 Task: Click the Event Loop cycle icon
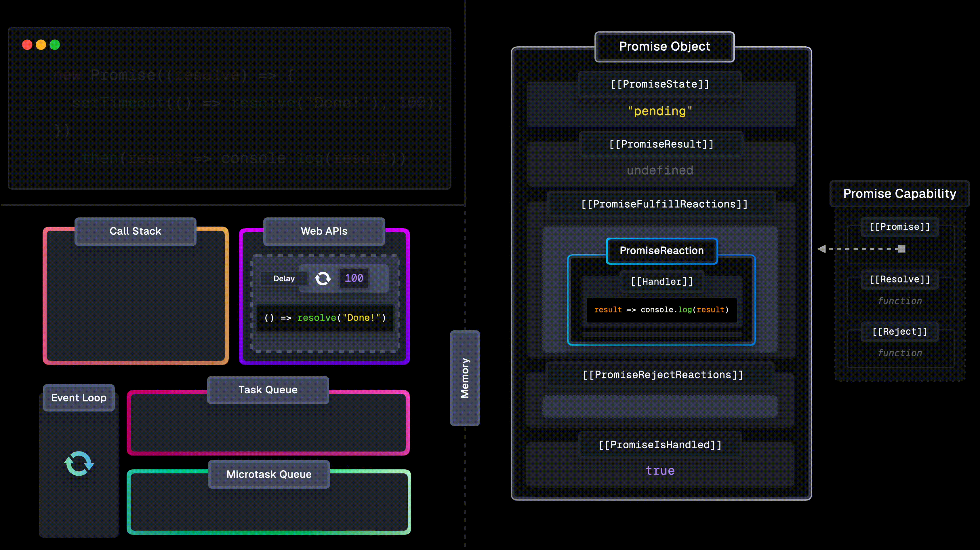tap(79, 463)
